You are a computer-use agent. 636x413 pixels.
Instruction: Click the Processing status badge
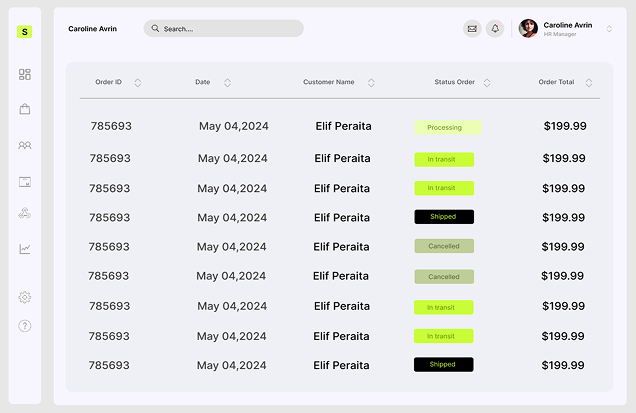pyautogui.click(x=448, y=128)
